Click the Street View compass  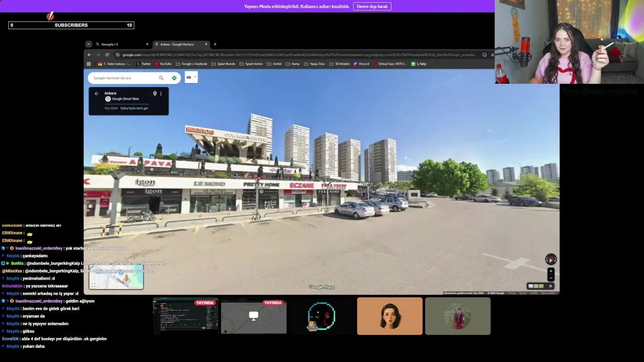point(551,259)
